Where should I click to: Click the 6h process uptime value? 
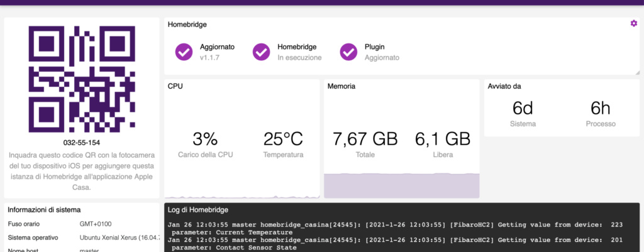pos(601,108)
